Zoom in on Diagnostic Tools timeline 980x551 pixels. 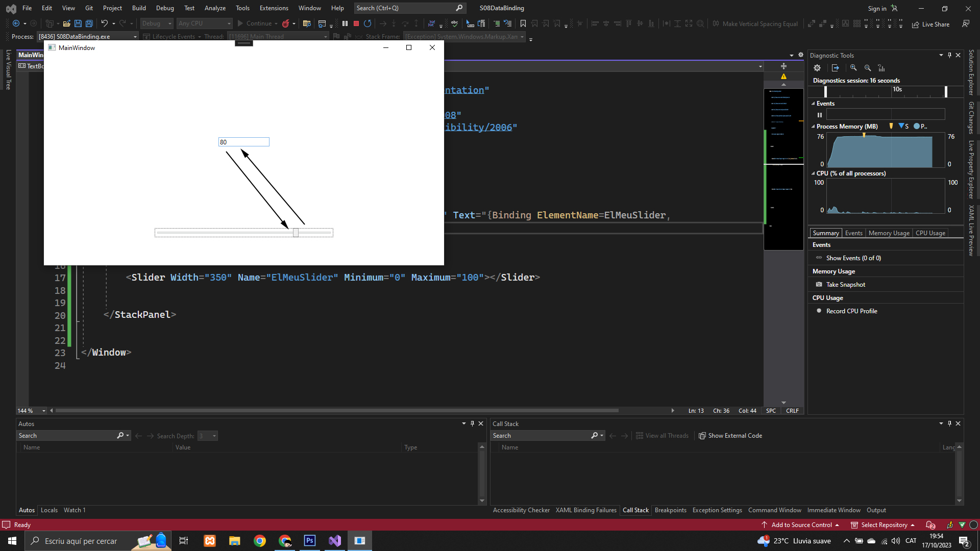point(853,68)
